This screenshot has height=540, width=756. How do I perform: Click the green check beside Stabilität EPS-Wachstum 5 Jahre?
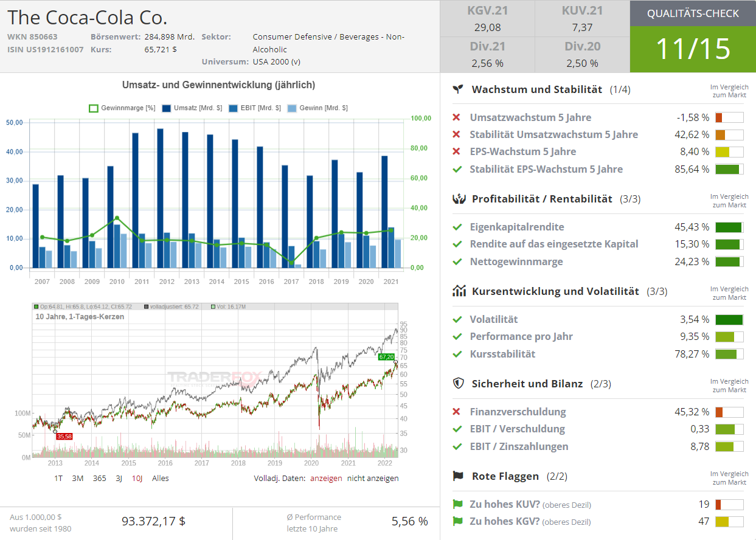coord(457,169)
